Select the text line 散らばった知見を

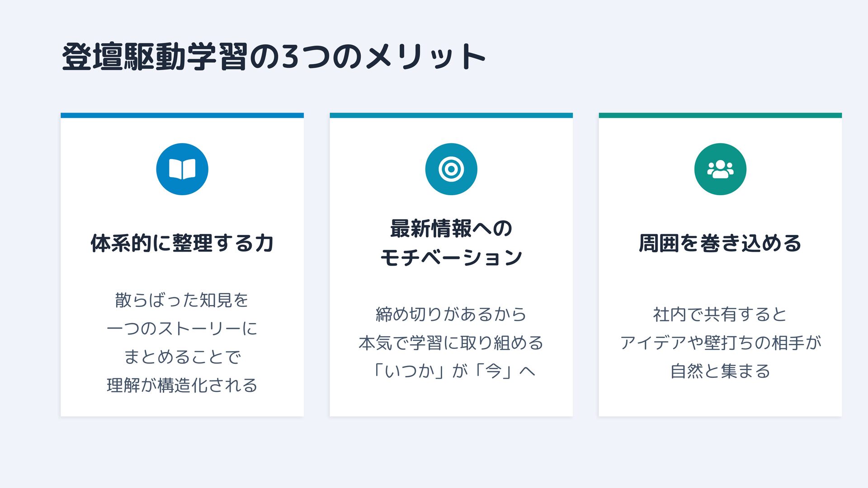click(182, 300)
